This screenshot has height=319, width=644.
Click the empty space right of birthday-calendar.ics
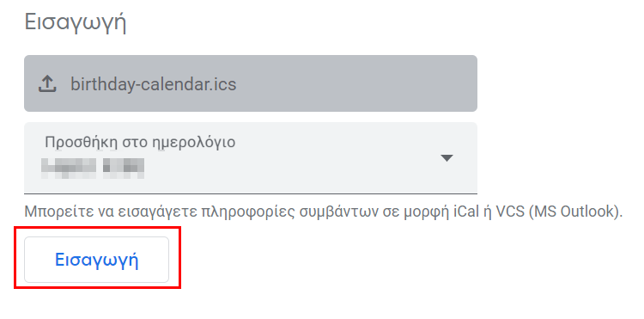(x=355, y=84)
